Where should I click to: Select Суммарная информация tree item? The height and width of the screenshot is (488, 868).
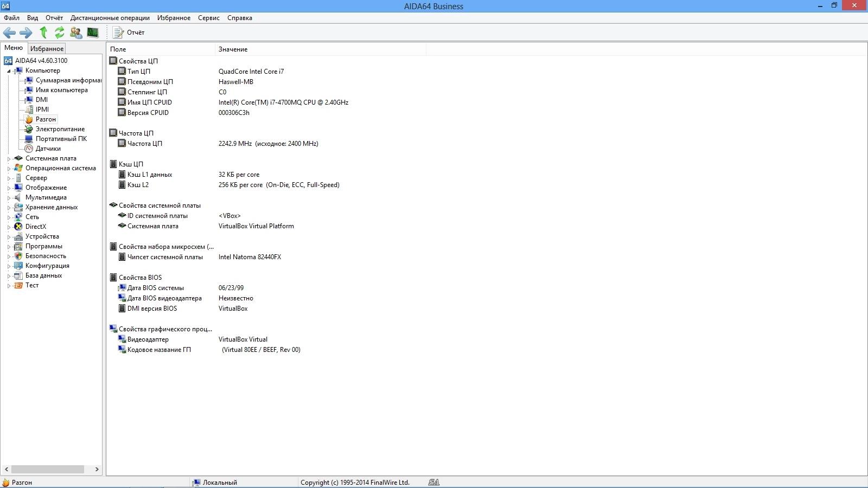[68, 80]
